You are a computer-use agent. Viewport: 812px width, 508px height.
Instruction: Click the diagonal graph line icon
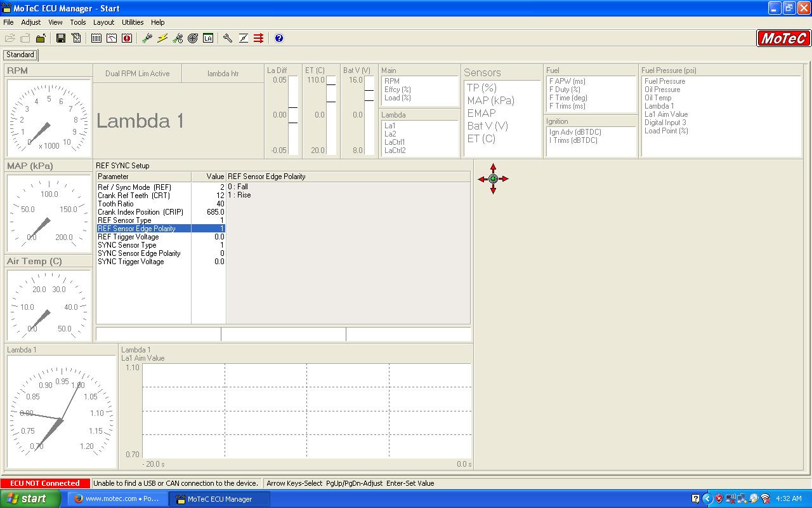pos(243,38)
